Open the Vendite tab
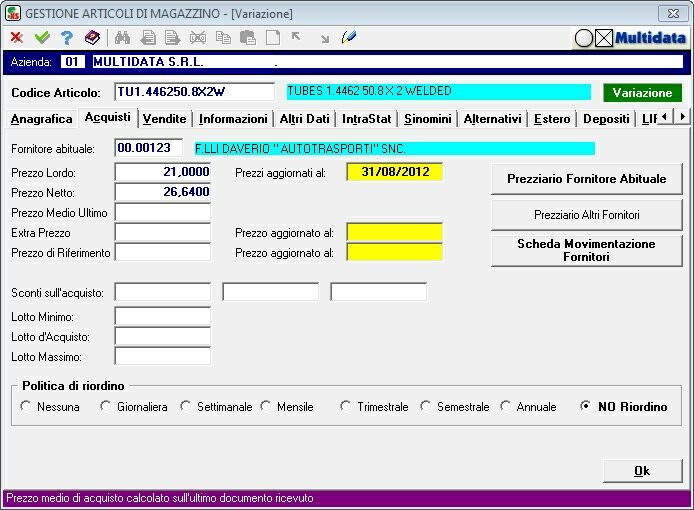694x510 pixels. pos(165,119)
